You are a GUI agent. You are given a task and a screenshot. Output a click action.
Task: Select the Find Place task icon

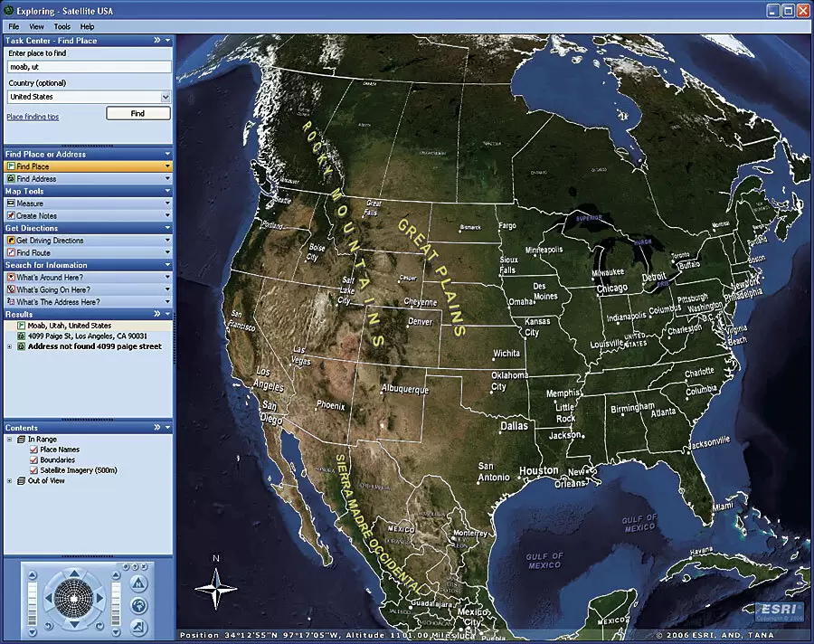click(11, 166)
